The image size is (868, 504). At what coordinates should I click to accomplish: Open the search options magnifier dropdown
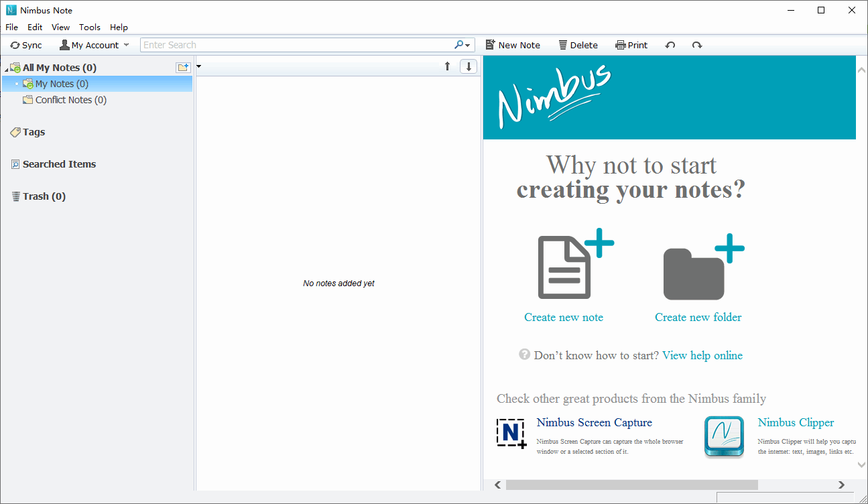pyautogui.click(x=463, y=45)
